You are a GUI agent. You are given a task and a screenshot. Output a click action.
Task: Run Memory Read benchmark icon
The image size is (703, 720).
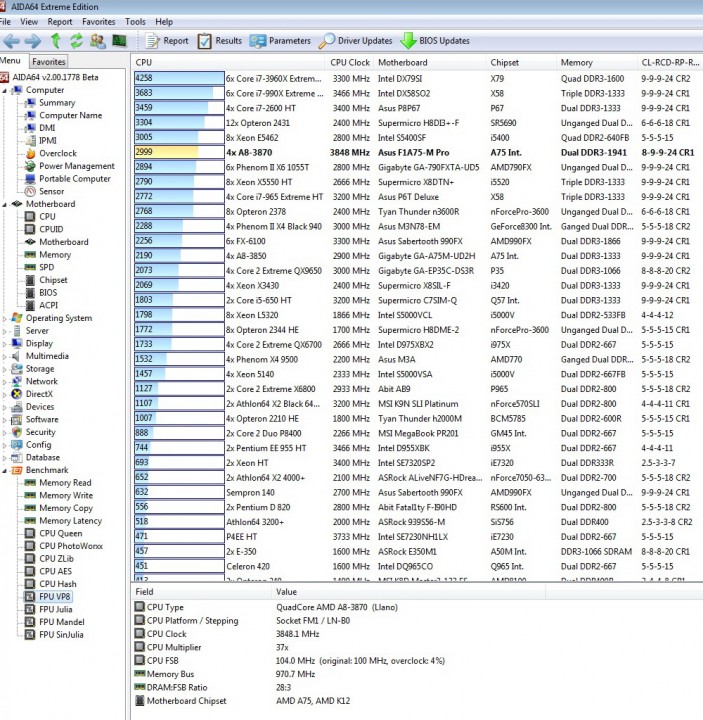coord(30,483)
